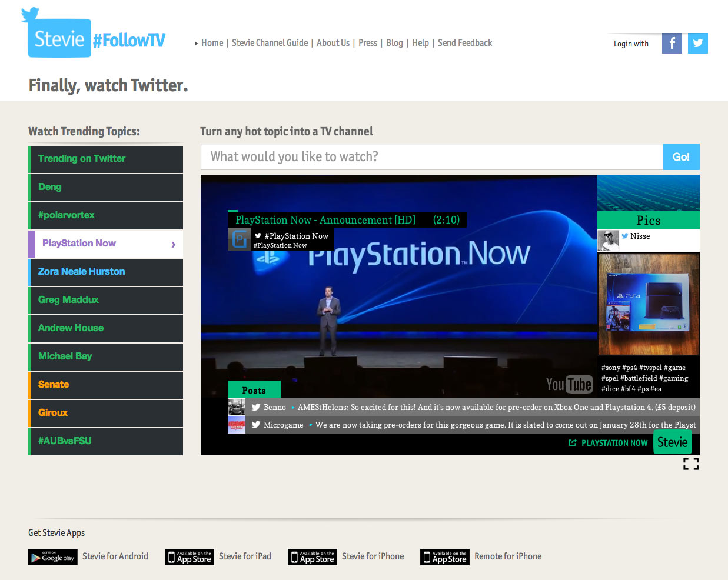Click the #sony #ps4 hashtag caption
728x580 pixels.
(645, 378)
